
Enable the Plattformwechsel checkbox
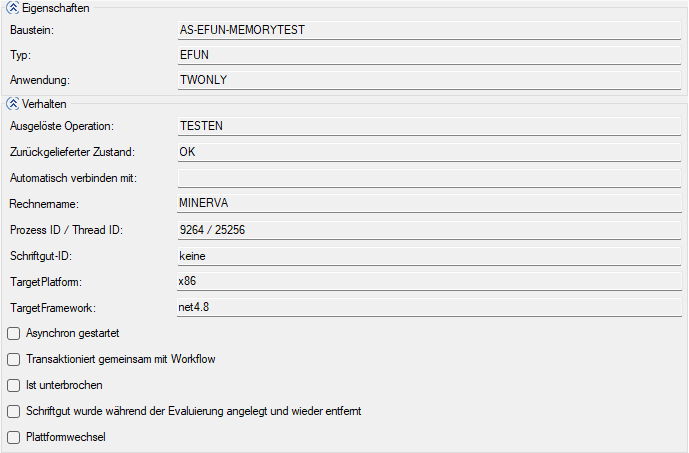(13, 437)
